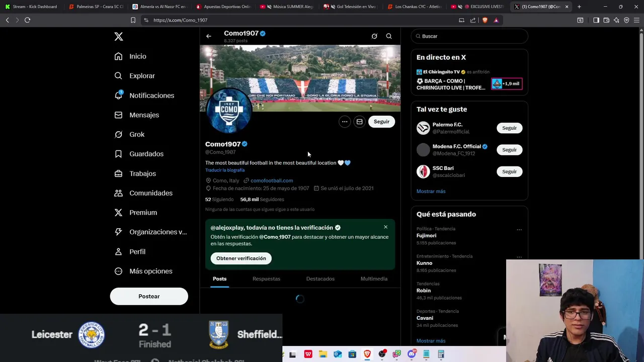Bookmark this page in toolbar

(133, 20)
